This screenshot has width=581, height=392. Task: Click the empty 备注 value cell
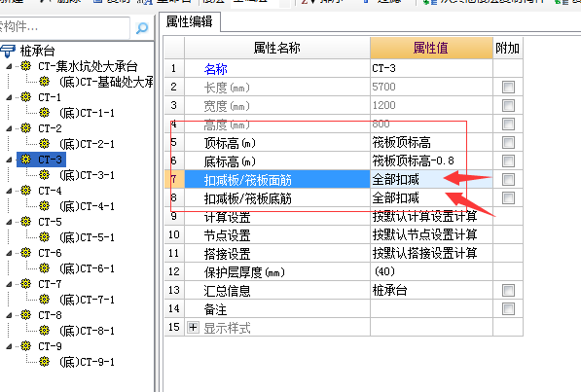coord(431,309)
